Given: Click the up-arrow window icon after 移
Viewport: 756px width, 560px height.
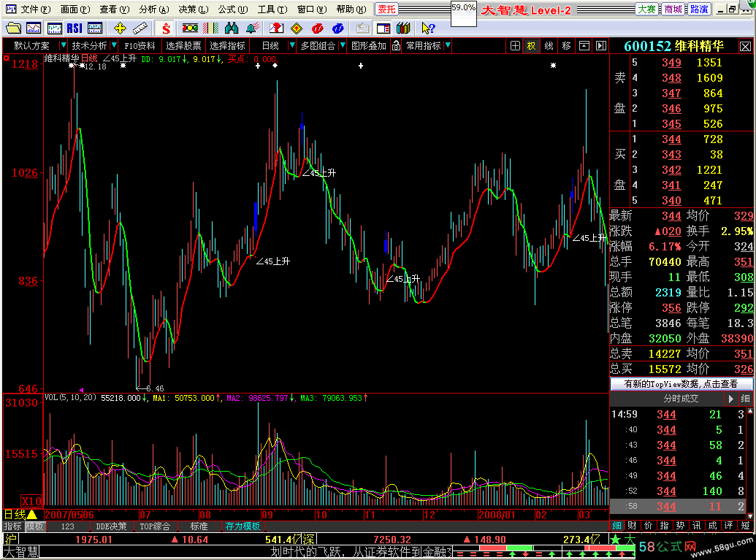Looking at the screenshot, I should coord(584,46).
